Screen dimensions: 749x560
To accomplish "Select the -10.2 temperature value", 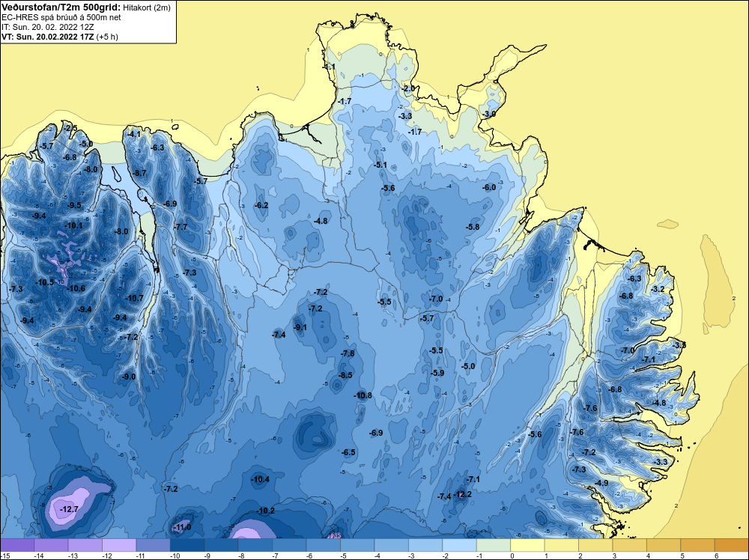I will point(266,511).
